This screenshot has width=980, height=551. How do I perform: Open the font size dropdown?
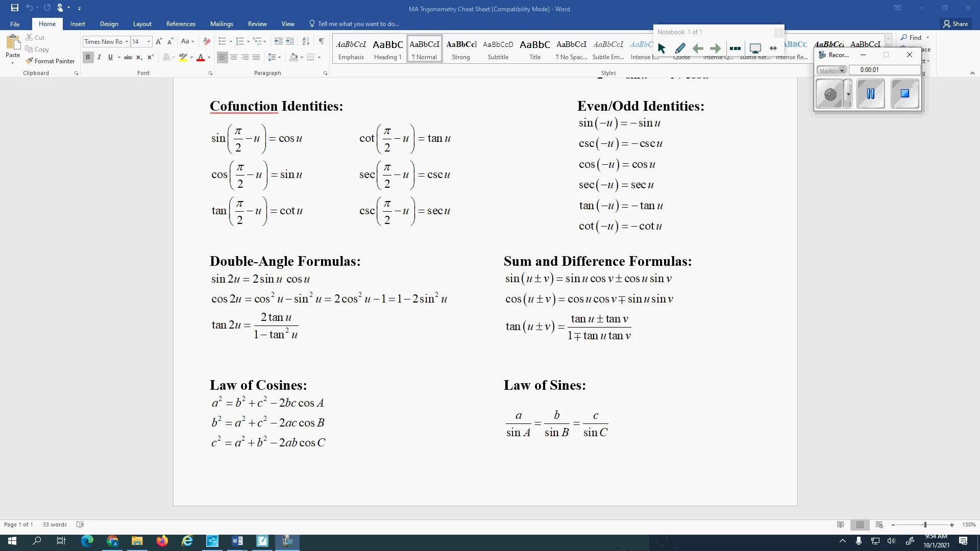(x=149, y=42)
